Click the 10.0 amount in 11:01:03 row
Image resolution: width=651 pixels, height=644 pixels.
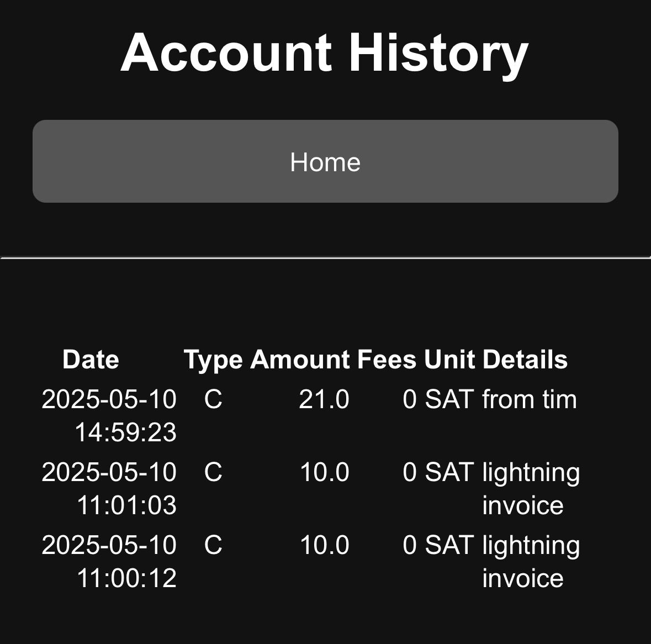pyautogui.click(x=324, y=472)
